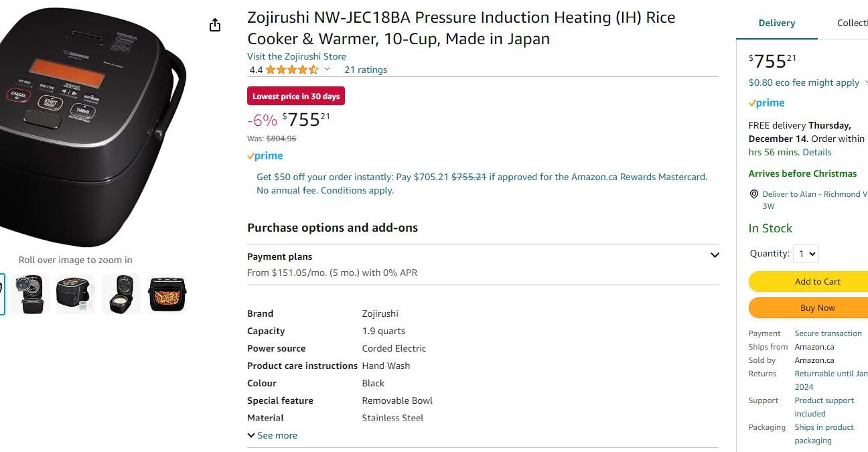Open the ratings dropdown arrow next to stars

click(x=327, y=70)
